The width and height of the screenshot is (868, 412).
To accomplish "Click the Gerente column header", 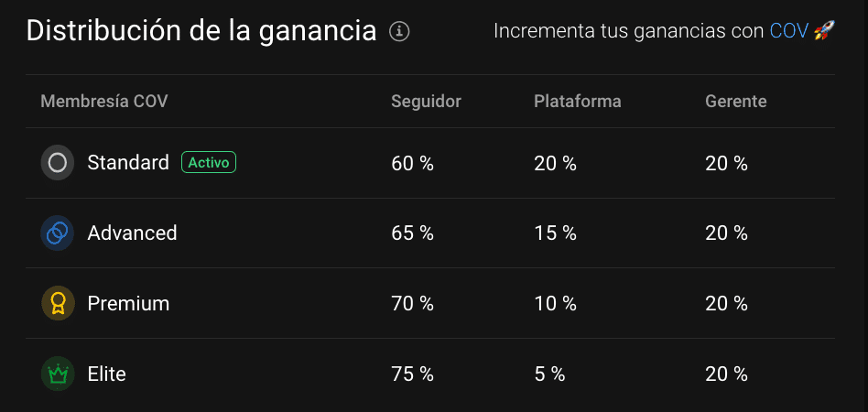I will [x=735, y=101].
